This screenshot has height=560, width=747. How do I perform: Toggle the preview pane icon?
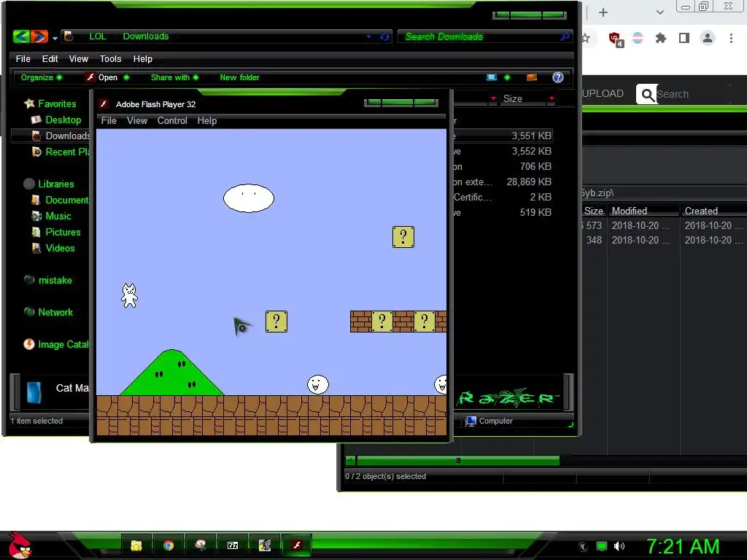click(532, 77)
